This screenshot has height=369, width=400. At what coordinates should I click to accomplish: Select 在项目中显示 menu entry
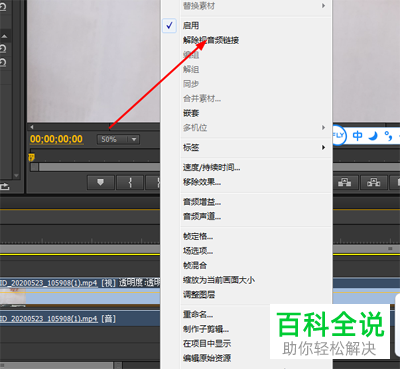pos(207,344)
